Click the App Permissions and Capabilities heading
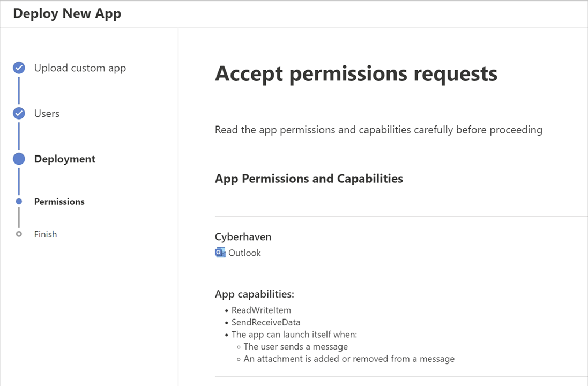Image resolution: width=588 pixels, height=386 pixels. (309, 179)
